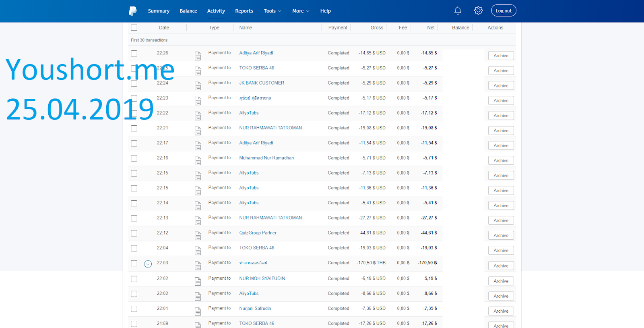Expand the More dropdown menu
The height and width of the screenshot is (328, 644).
pos(301,11)
